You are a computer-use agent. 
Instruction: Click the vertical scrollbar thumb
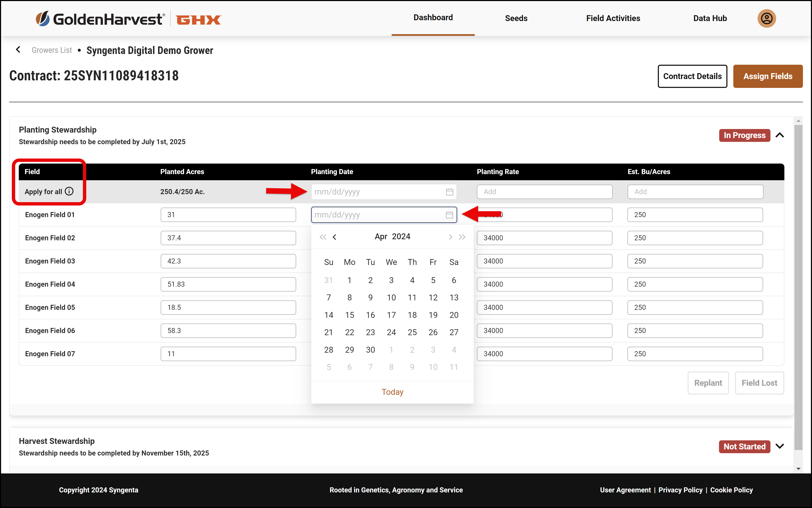pos(799,287)
